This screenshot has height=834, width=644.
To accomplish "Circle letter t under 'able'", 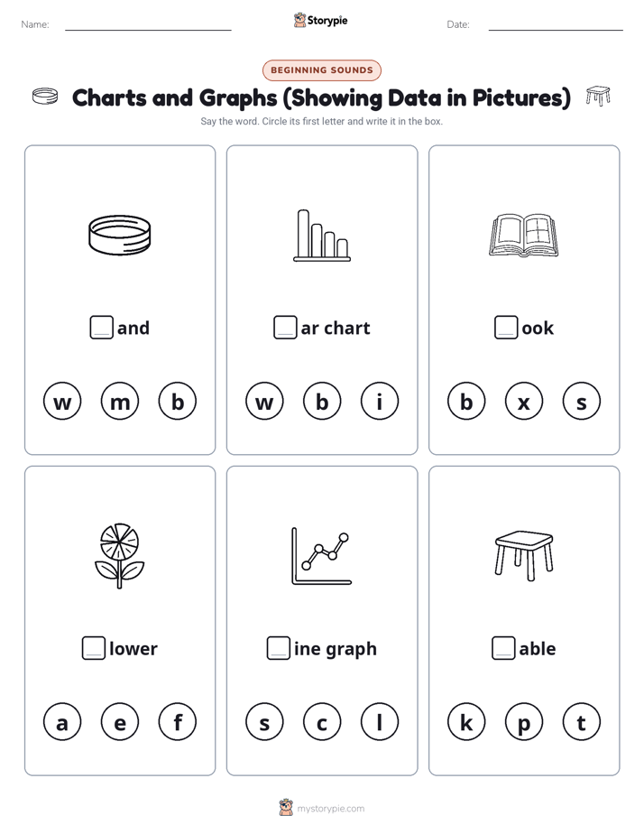I will 581,722.
